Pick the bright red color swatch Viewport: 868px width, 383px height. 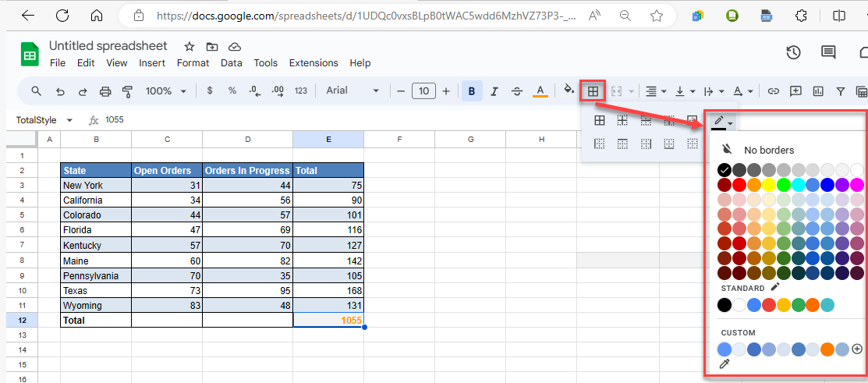pyautogui.click(x=739, y=185)
